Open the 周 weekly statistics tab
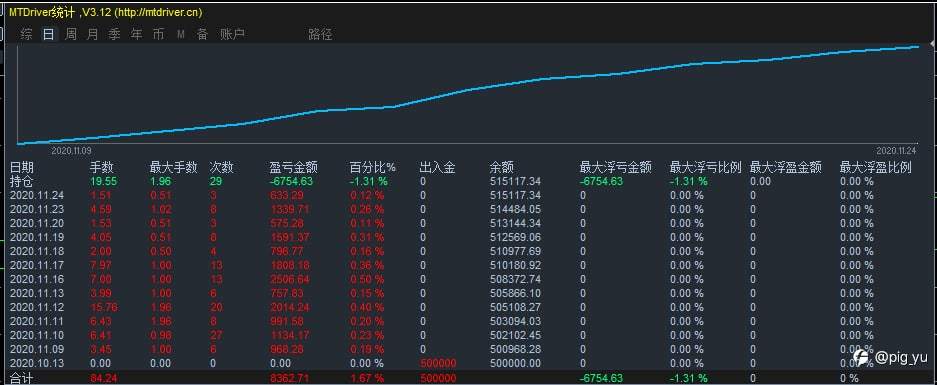The height and width of the screenshot is (385, 937). pos(71,34)
